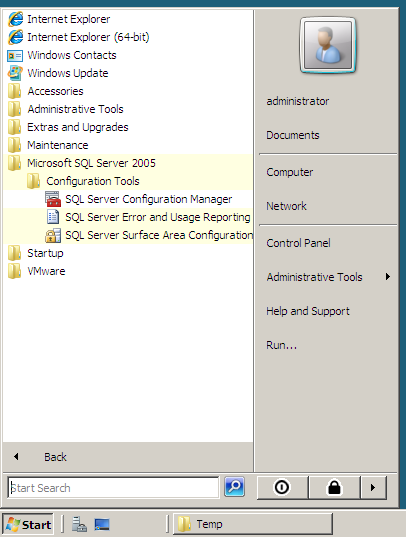Go Back to the previous start menu
This screenshot has height=537, width=406.
[127, 457]
